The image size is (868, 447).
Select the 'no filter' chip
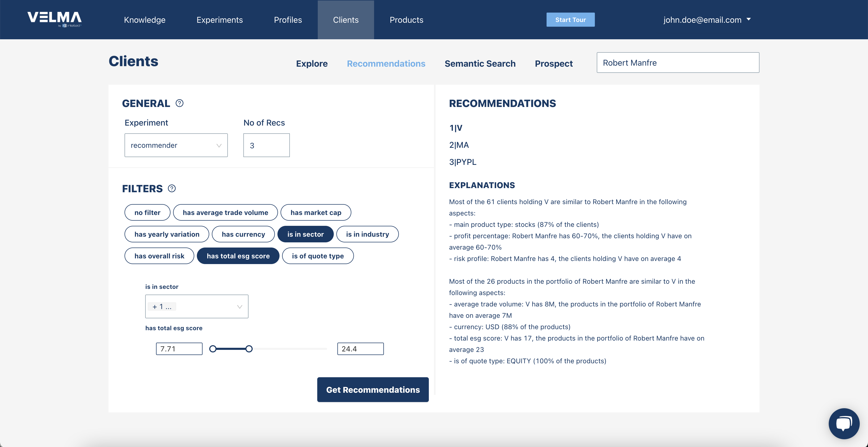147,212
